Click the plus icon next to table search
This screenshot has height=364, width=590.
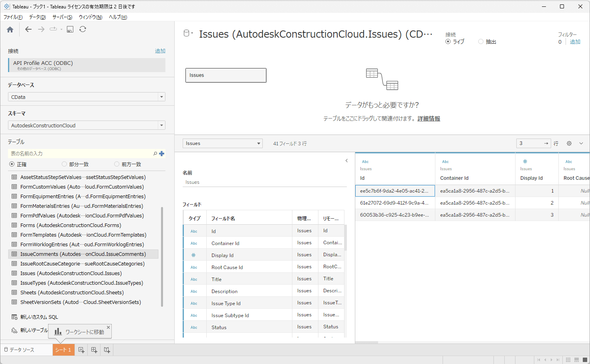162,153
